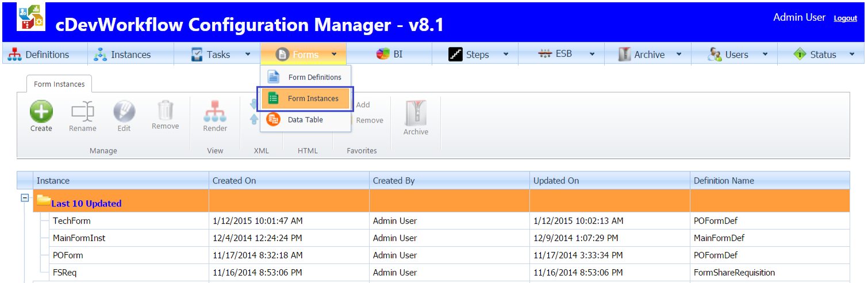Image resolution: width=868 pixels, height=283 pixels.
Task: Sort by the Created On column header
Action: 235,181
